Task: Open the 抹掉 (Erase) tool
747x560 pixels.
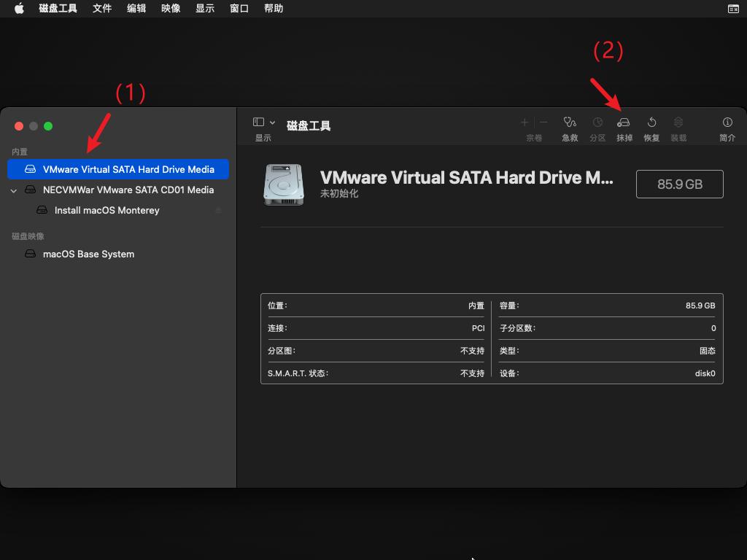Action: 624,124
